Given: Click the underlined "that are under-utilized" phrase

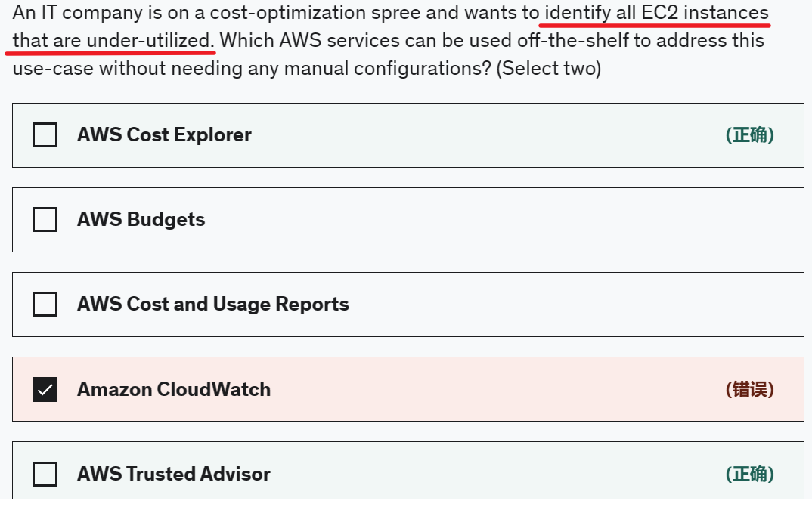Looking at the screenshot, I should point(113,41).
